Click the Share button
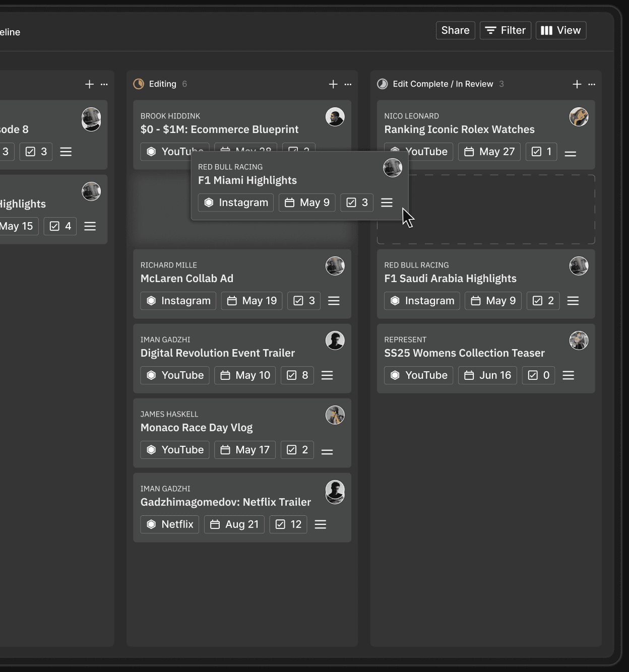The image size is (629, 672). 455,30
